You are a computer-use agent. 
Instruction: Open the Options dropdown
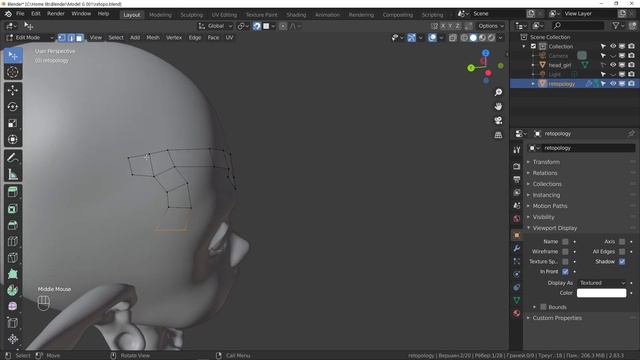491,26
